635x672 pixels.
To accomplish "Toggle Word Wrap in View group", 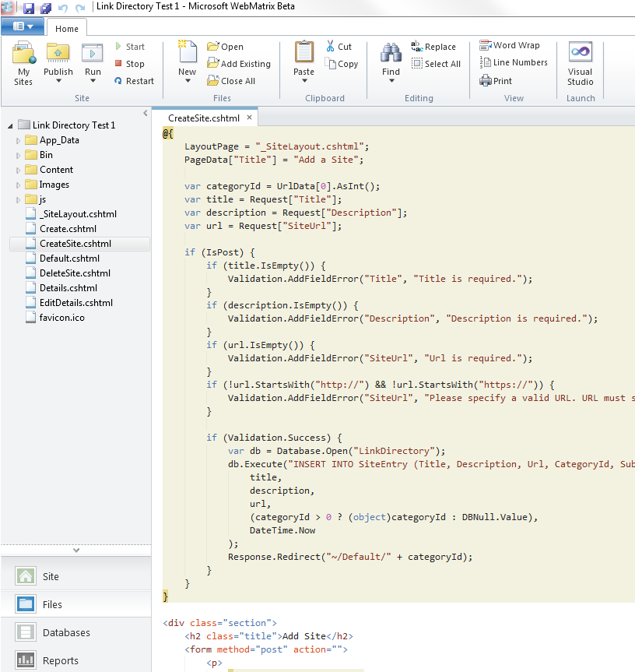I will pos(510,45).
